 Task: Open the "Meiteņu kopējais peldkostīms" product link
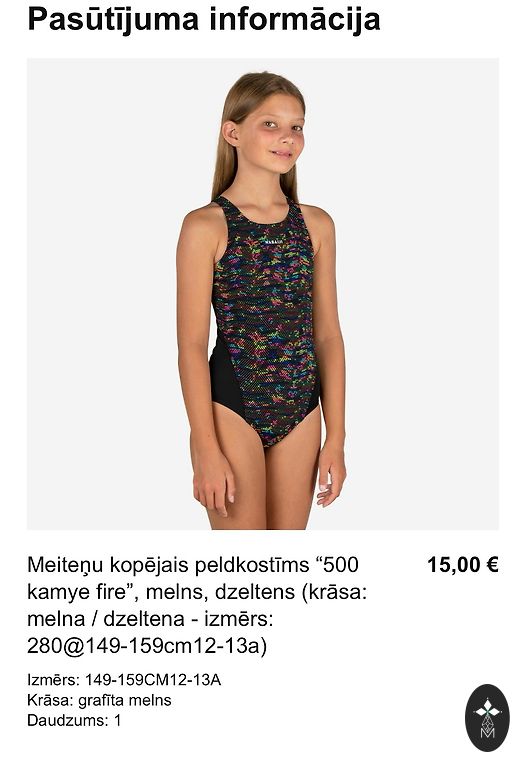tap(197, 605)
